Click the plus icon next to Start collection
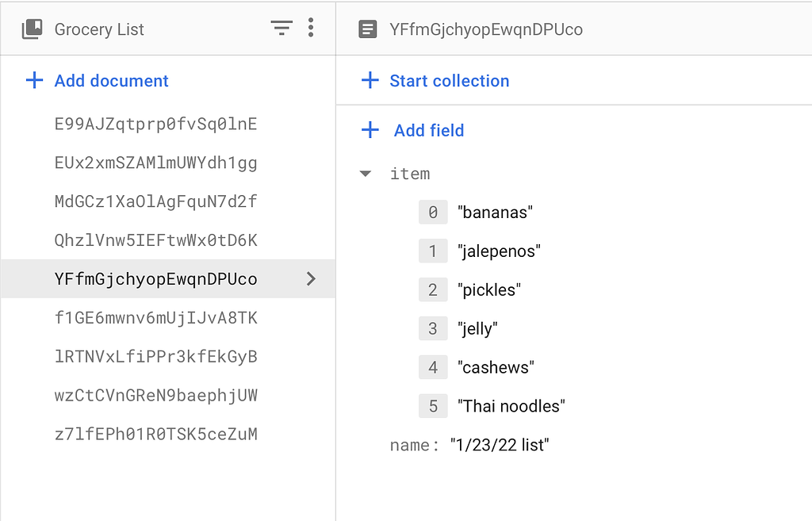The image size is (812, 521). (x=370, y=80)
